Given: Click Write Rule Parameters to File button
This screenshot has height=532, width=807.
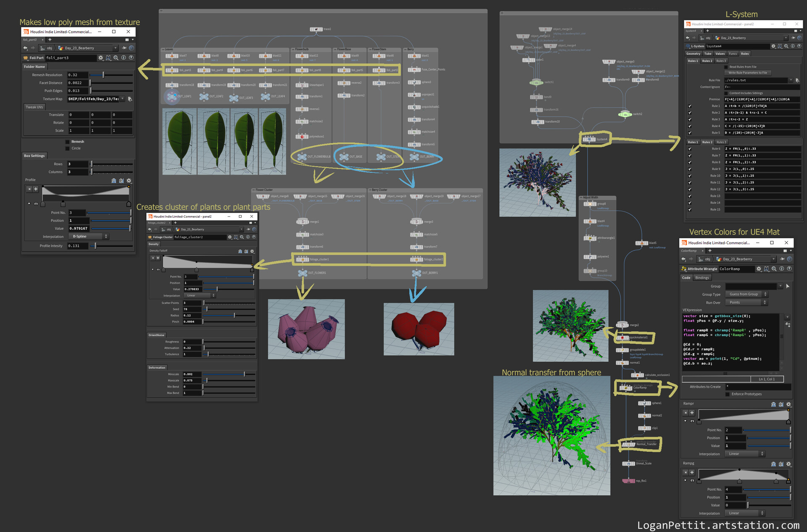Looking at the screenshot, I should click(748, 73).
